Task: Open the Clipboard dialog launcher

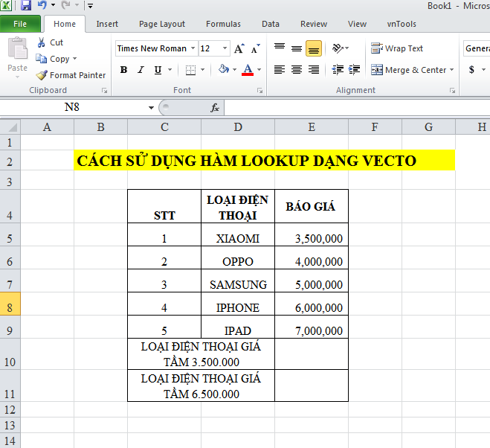Action: pos(104,90)
